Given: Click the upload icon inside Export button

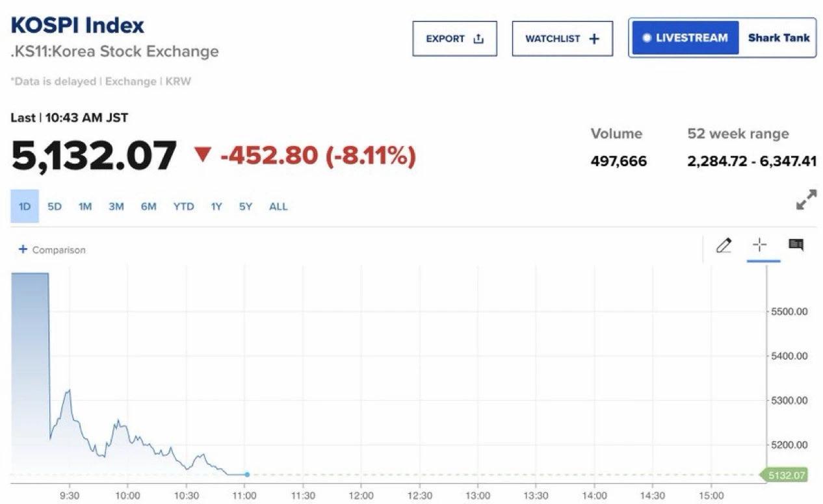Looking at the screenshot, I should pyautogui.click(x=478, y=39).
